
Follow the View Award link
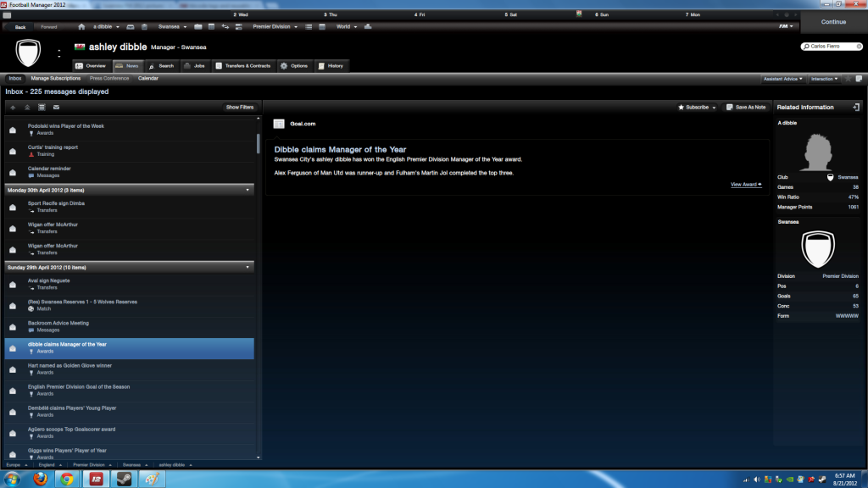point(746,185)
